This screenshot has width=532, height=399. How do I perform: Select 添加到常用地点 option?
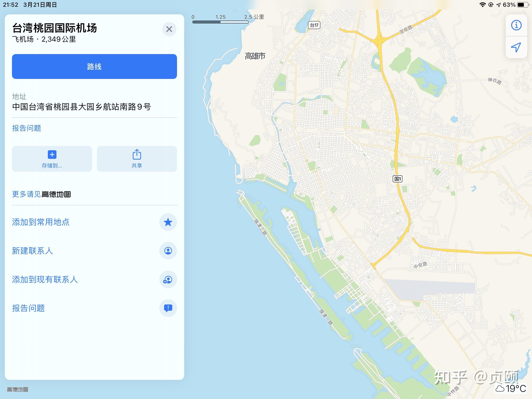[x=41, y=222]
